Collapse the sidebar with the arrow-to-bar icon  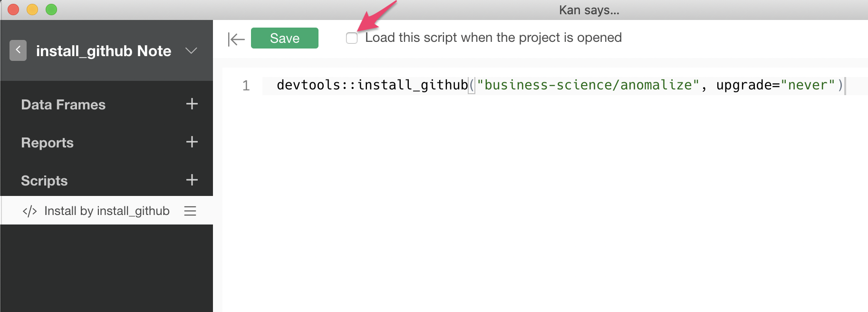[236, 39]
